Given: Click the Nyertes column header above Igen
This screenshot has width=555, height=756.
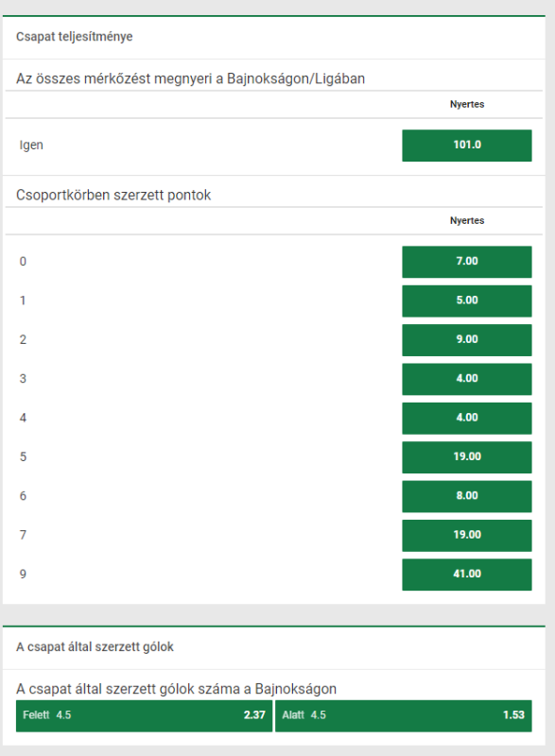Looking at the screenshot, I should tap(467, 104).
